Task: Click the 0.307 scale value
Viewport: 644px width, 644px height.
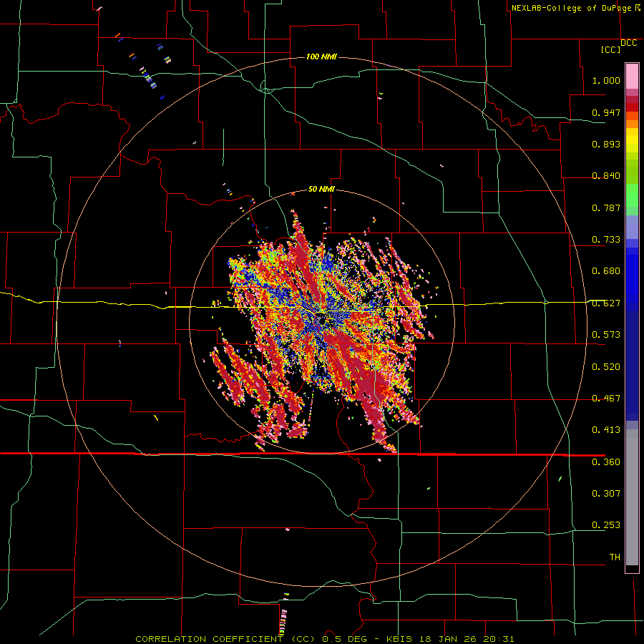Action: [606, 493]
